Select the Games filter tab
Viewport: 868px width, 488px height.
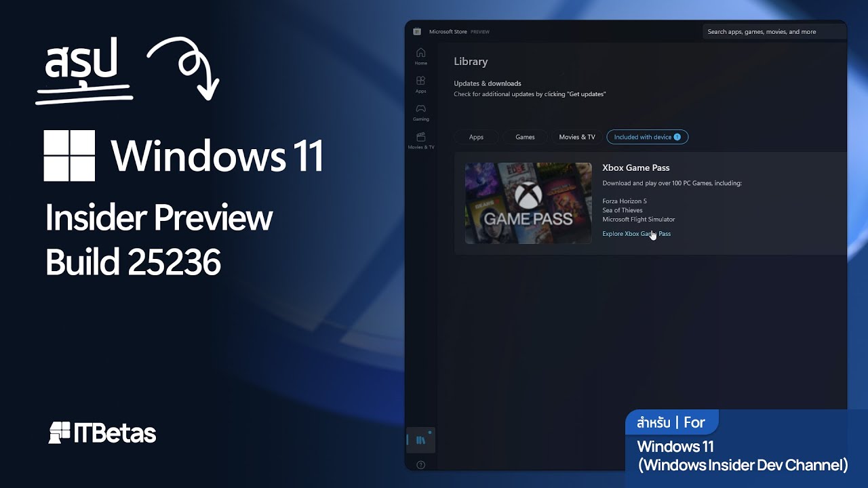point(525,137)
